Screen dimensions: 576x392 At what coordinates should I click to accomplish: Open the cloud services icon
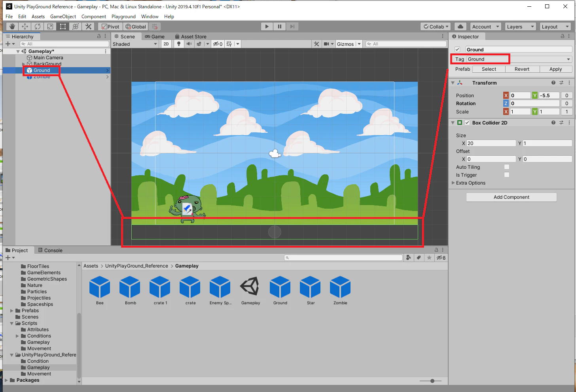click(x=460, y=26)
